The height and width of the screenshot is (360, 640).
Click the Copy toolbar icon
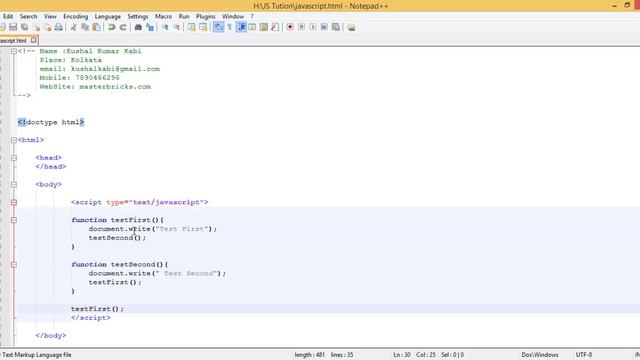(x=85, y=27)
